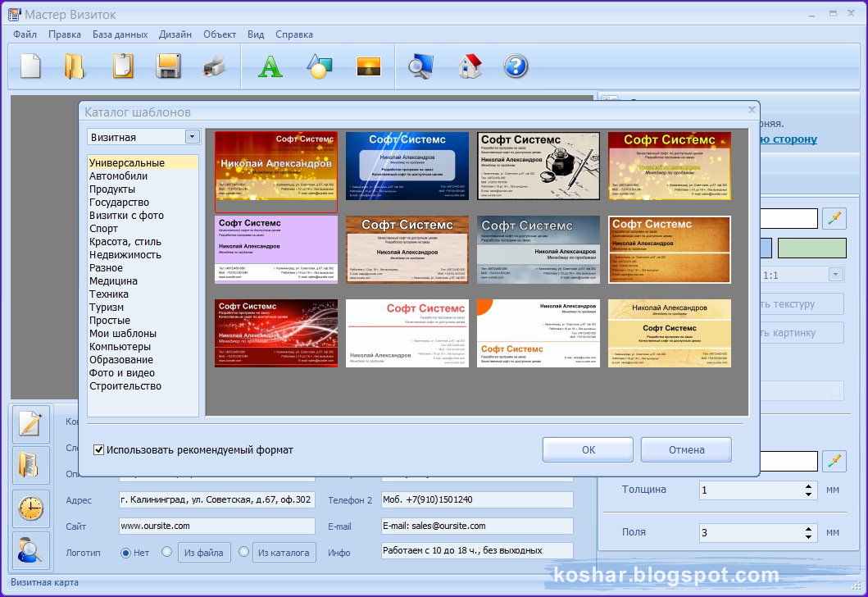Increase the 'Толщина' value with up arrow
The width and height of the screenshot is (868, 597).
(x=810, y=485)
